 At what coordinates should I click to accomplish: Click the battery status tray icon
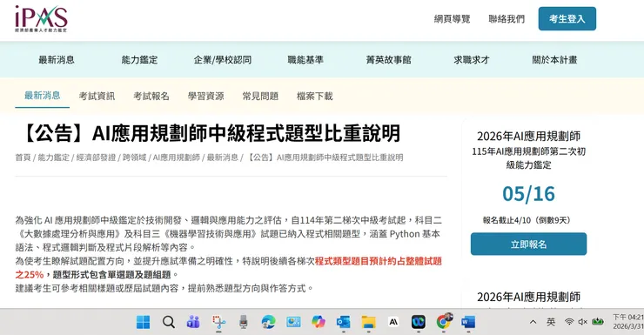(x=598, y=322)
